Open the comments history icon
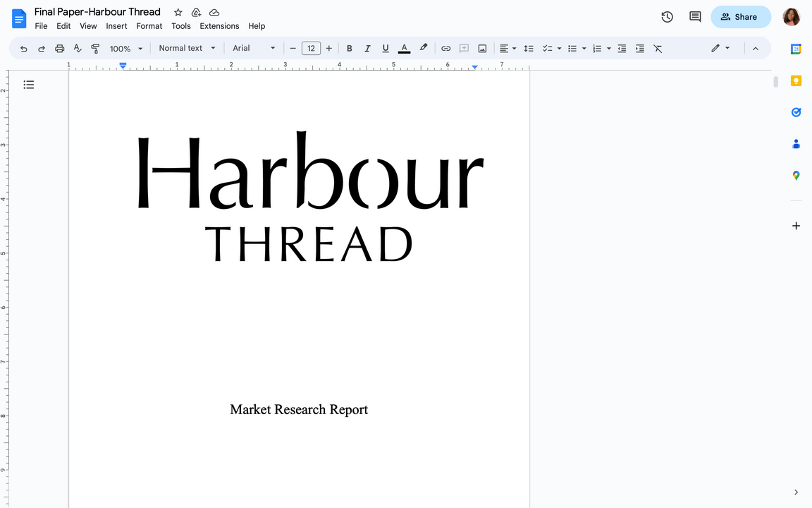Viewport: 812px width, 508px height. pos(695,17)
